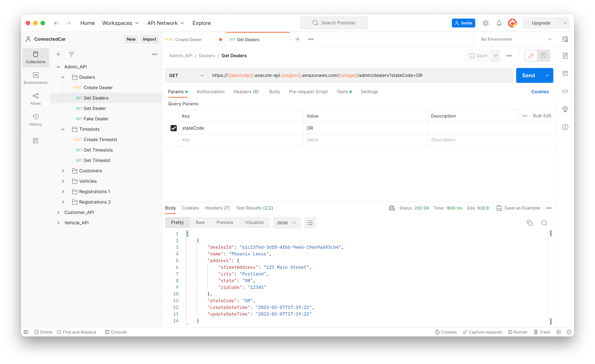Open the Send button dropdown arrow
The width and height of the screenshot is (595, 364).
[547, 75]
